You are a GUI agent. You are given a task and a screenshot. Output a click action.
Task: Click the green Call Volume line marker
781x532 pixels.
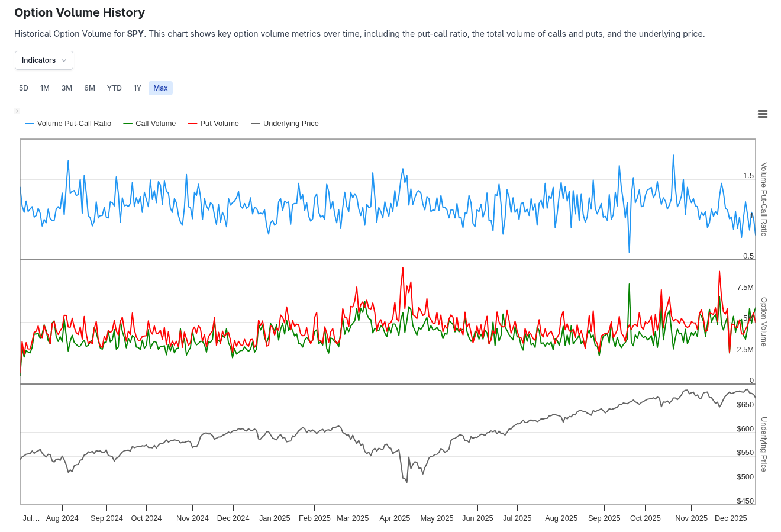click(128, 123)
